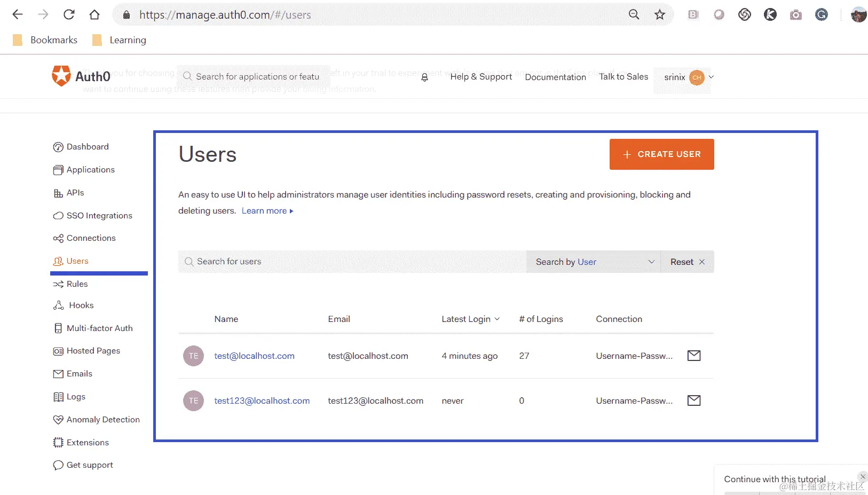Open the Bookmarks folder
868x495 pixels.
[x=45, y=40]
